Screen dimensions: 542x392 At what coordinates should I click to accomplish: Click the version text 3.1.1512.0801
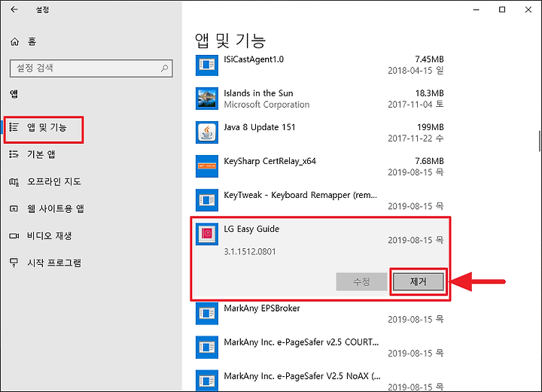click(x=250, y=252)
